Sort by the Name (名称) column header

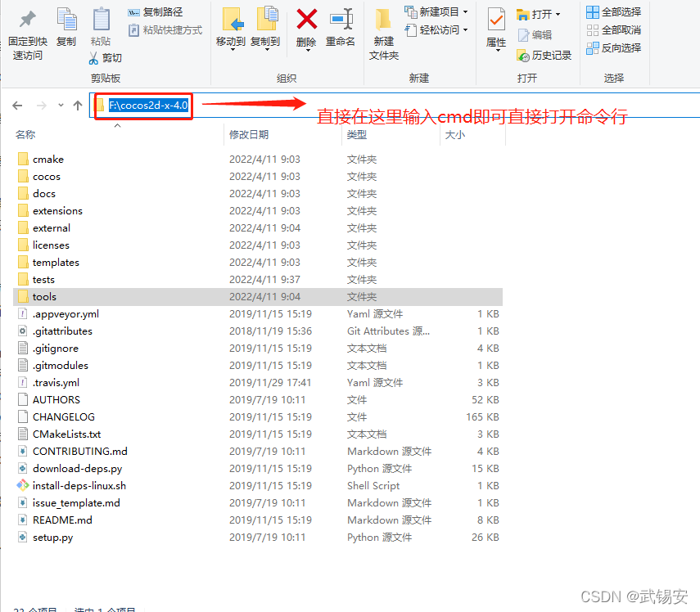click(x=25, y=135)
